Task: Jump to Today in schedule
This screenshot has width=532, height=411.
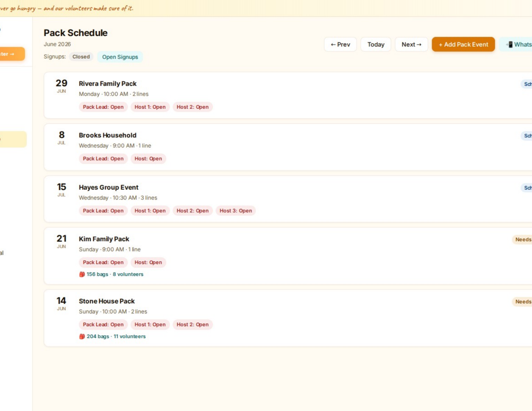Action: point(376,44)
